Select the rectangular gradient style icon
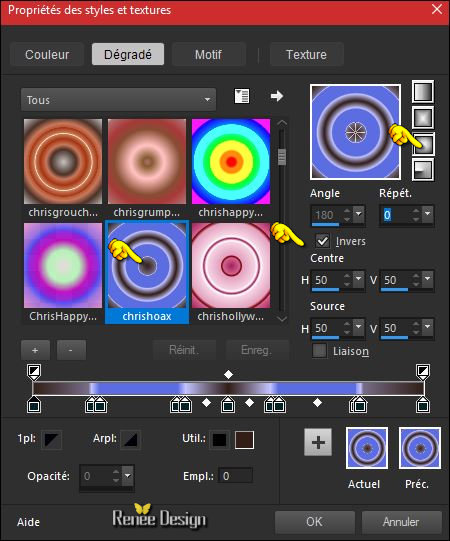The width and height of the screenshot is (450, 541). click(423, 118)
